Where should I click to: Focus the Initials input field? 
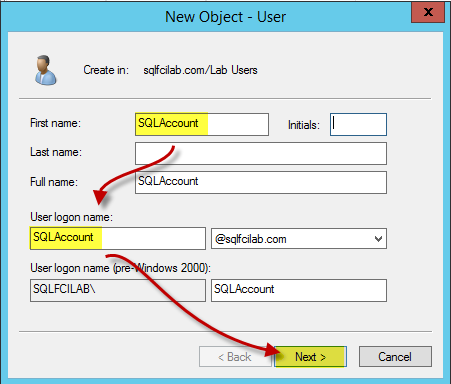pyautogui.click(x=358, y=124)
